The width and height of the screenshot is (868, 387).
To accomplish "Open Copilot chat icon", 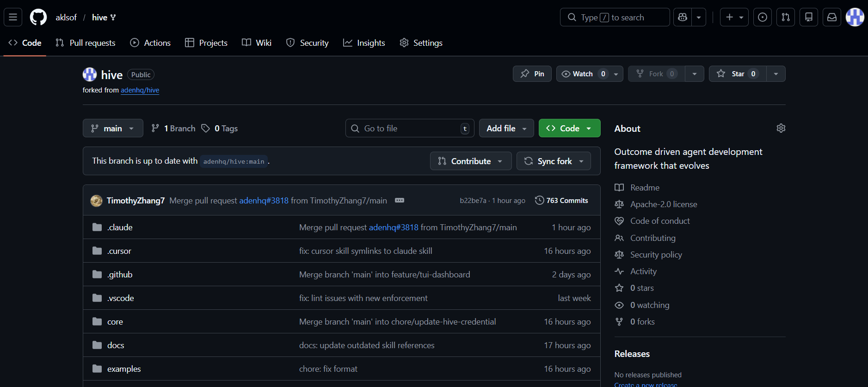I will tap(683, 17).
